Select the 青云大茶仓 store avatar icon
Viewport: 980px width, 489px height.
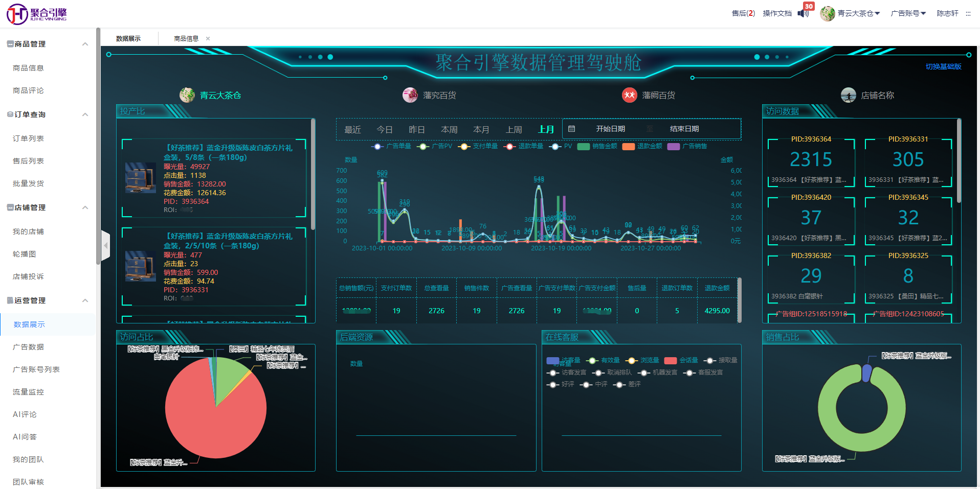[187, 95]
